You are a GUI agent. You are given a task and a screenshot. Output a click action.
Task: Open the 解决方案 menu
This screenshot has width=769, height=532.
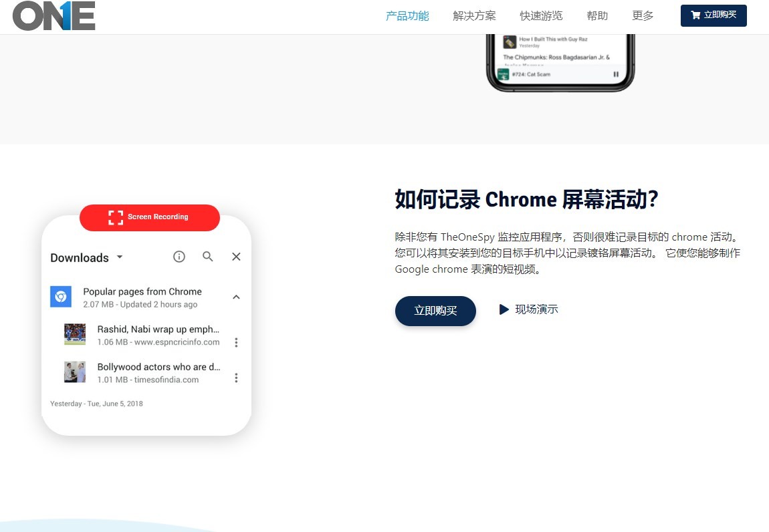[475, 15]
